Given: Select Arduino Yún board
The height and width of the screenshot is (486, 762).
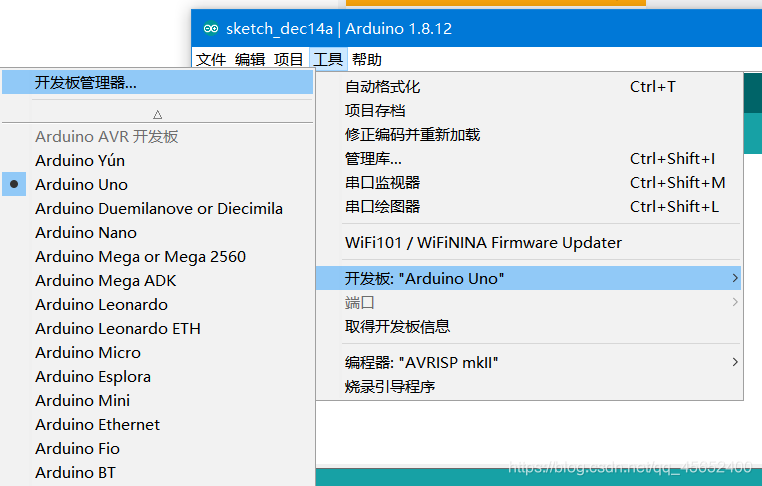Looking at the screenshot, I should click(x=157, y=160).
